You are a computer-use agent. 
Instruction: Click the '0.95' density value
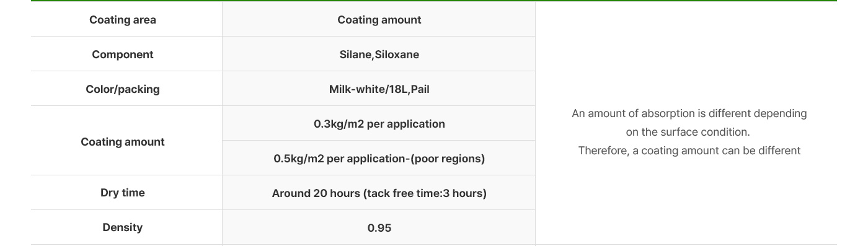click(x=379, y=228)
